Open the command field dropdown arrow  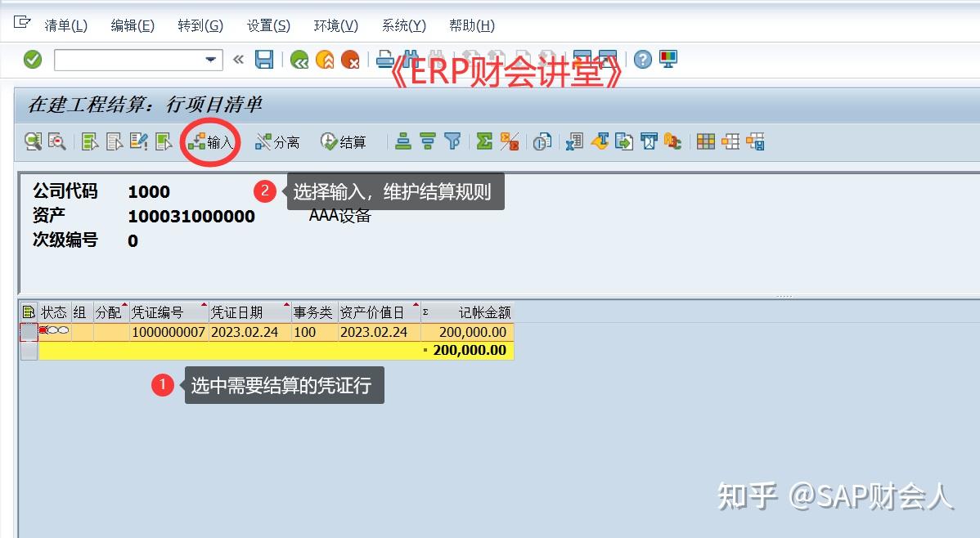[x=211, y=60]
